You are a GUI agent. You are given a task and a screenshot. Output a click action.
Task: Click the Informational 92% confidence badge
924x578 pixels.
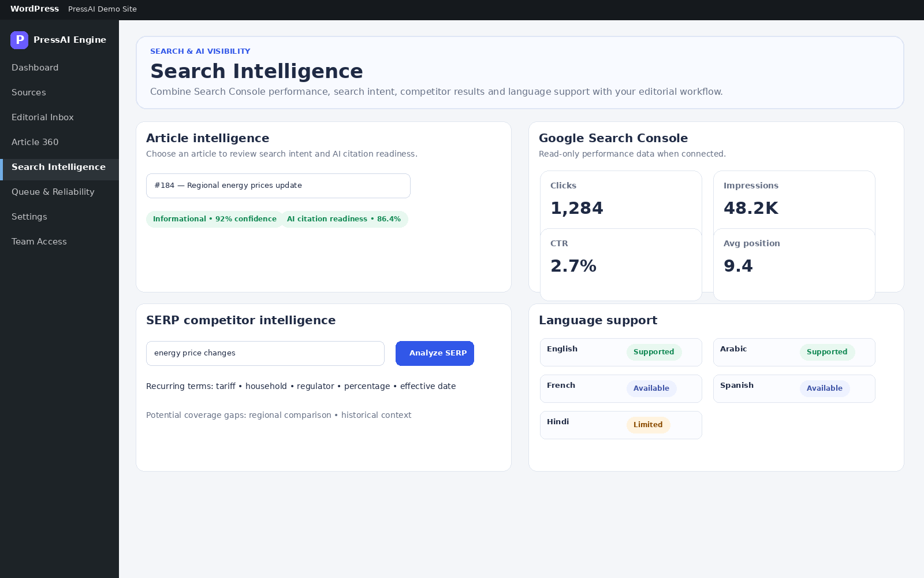click(x=215, y=219)
